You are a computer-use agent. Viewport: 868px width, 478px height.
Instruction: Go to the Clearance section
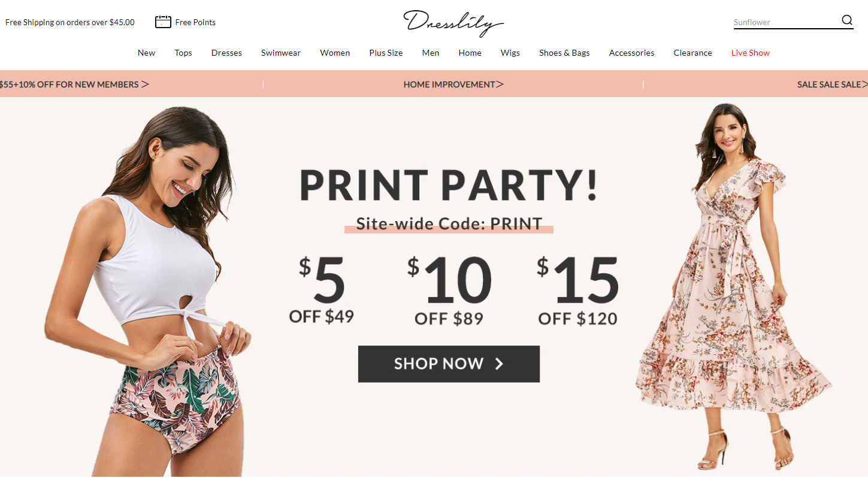tap(692, 53)
